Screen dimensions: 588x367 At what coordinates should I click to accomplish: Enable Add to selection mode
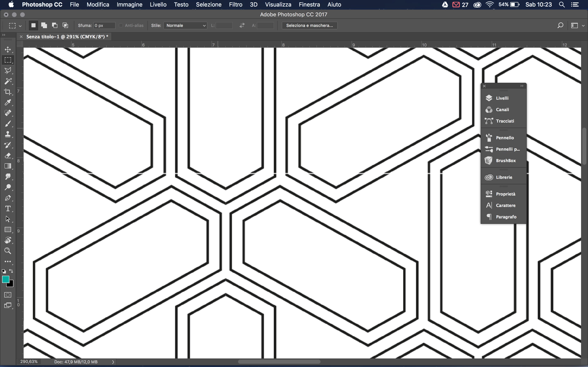[44, 25]
